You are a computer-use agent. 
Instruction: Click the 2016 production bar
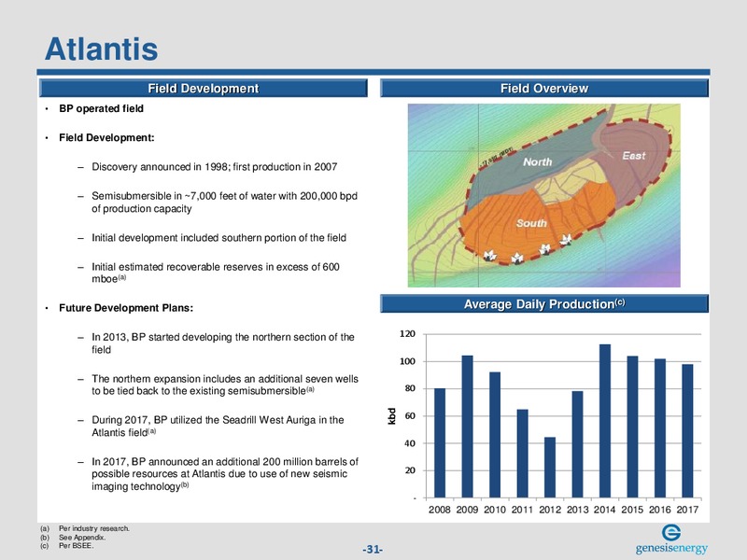[660, 428]
